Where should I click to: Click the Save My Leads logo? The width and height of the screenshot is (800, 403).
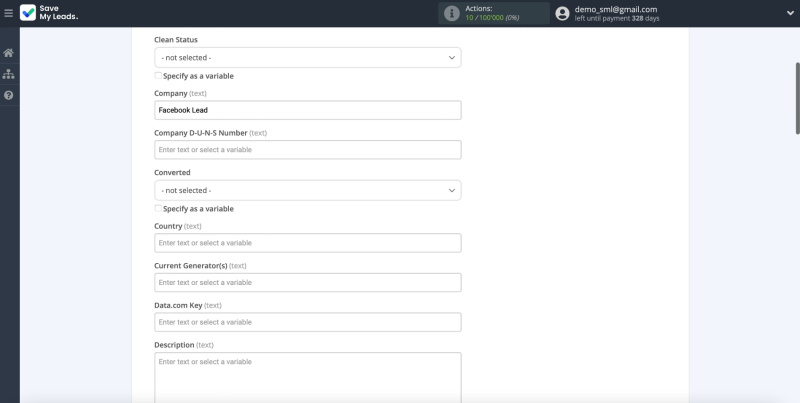pos(49,13)
